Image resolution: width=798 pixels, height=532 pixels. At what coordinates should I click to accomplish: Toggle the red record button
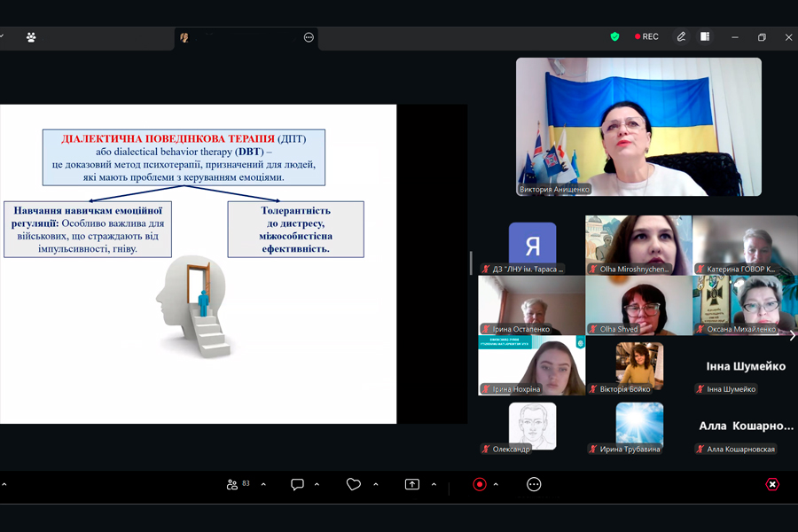click(480, 484)
